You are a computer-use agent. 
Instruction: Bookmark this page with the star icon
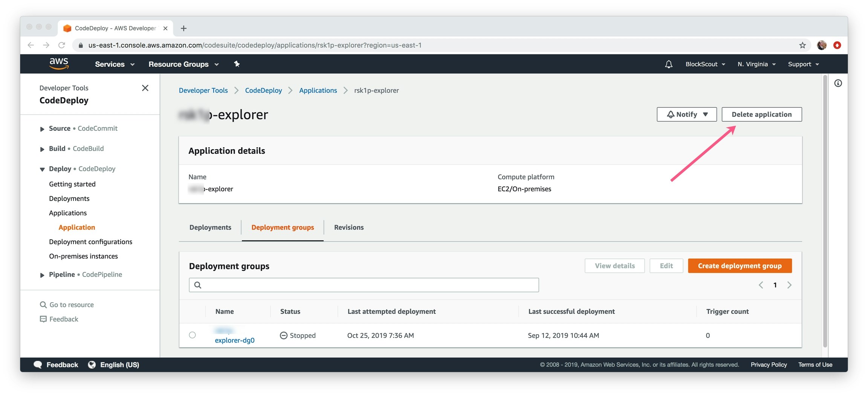(802, 45)
